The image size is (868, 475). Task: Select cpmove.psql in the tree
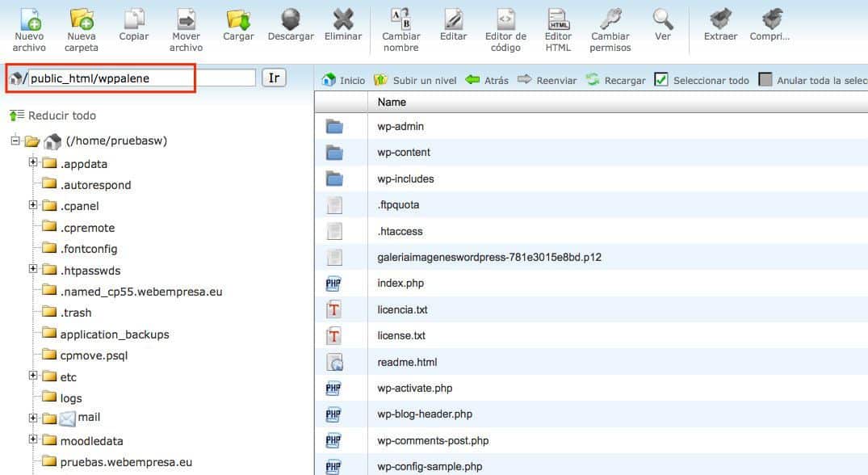click(x=86, y=355)
